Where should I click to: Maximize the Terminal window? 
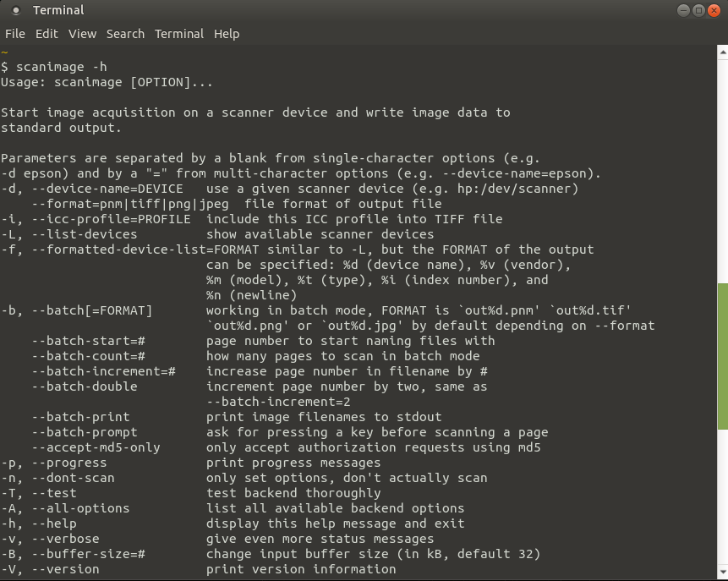[698, 10]
